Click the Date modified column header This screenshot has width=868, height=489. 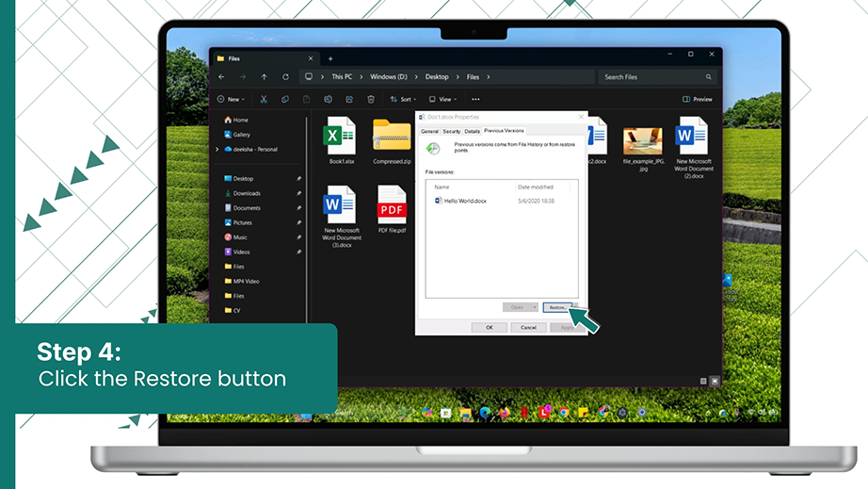pyautogui.click(x=536, y=187)
